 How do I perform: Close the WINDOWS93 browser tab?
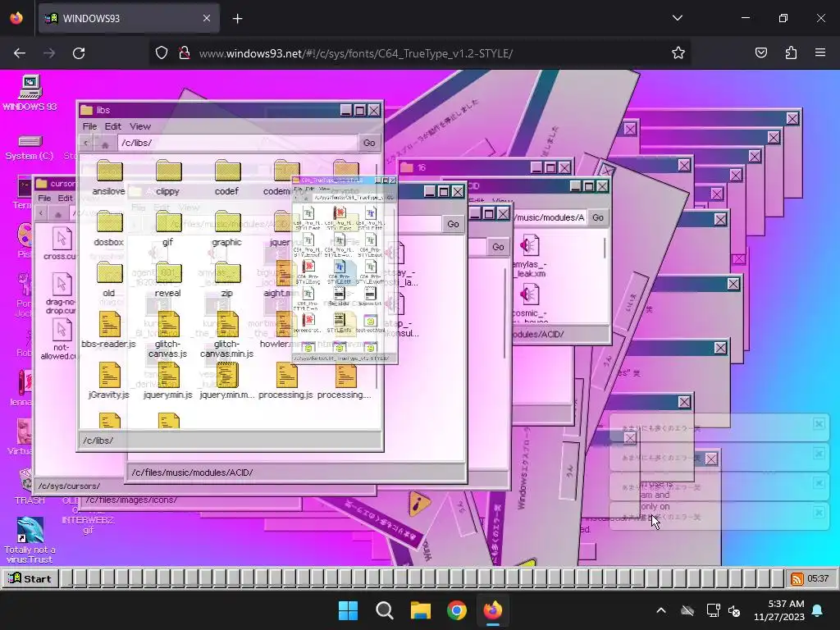(207, 18)
